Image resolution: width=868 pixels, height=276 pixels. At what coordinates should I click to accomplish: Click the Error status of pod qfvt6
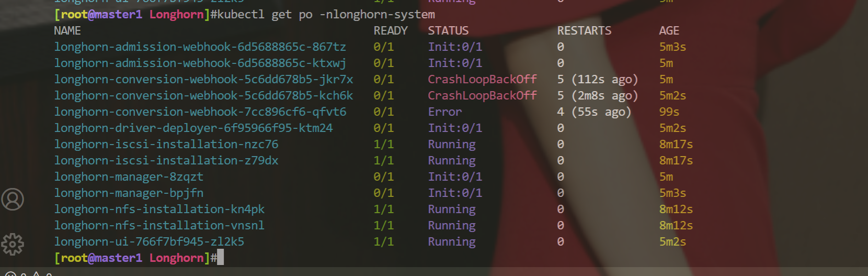[x=445, y=112]
